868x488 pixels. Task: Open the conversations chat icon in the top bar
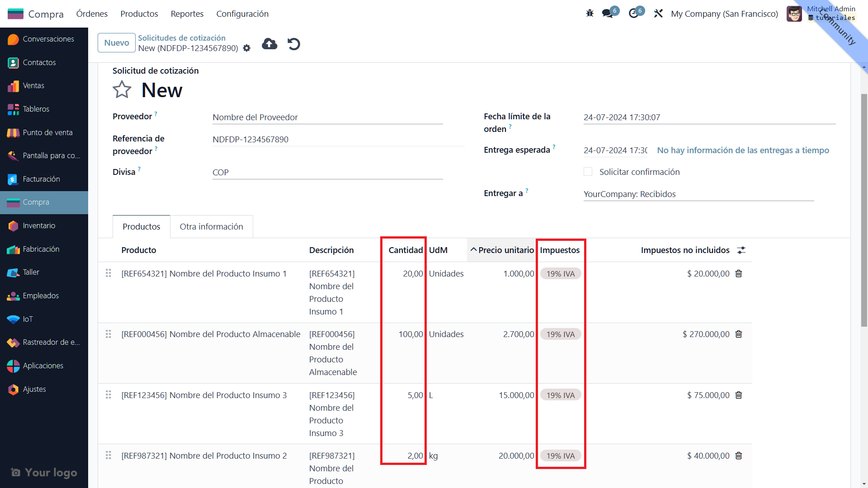pyautogui.click(x=608, y=14)
